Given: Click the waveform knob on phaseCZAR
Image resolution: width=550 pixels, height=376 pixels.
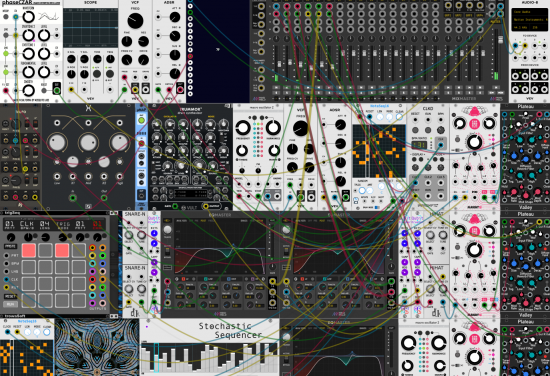Looking at the screenshot, I should coord(28,16).
